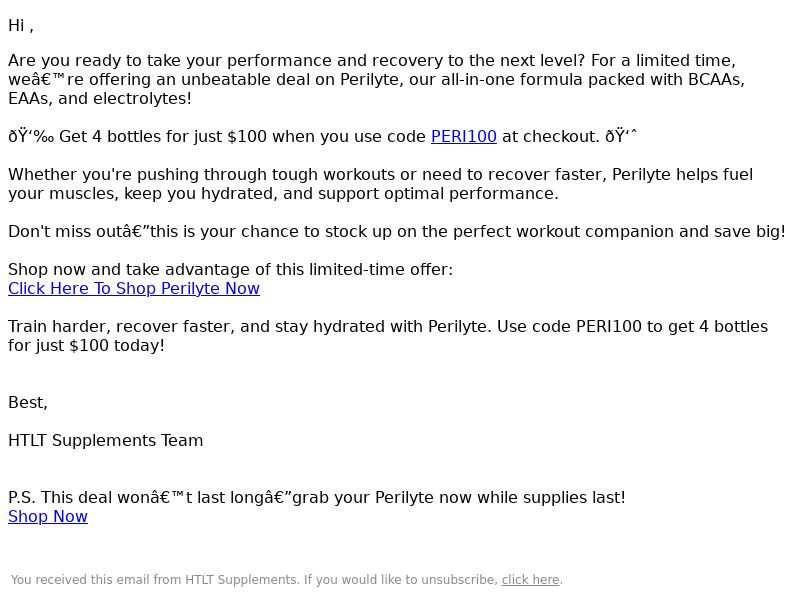Click the paragraph beginning Whether you're pushing

click(381, 184)
